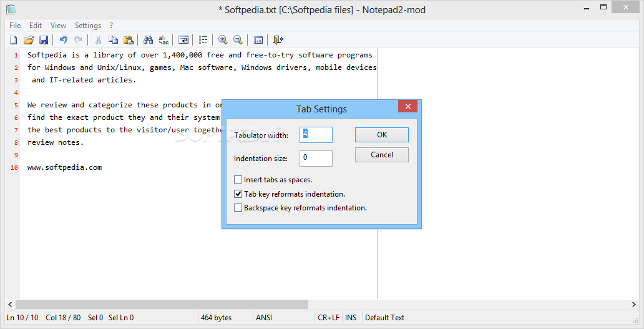This screenshot has width=644, height=329.
Task: Click the www.softpedia.com line of text
Action: (64, 167)
